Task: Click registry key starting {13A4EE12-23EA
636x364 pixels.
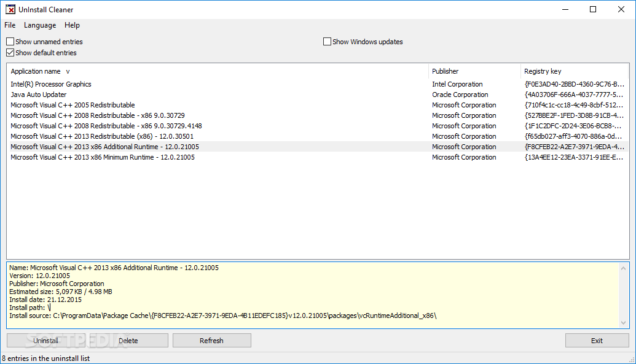Action: [573, 157]
